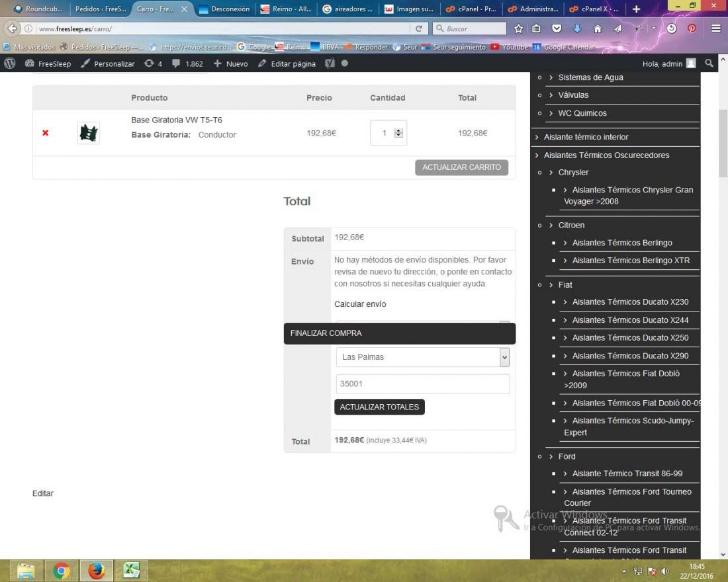The height and width of the screenshot is (582, 728).
Task: Click the quantity stepper arrows
Action: pyautogui.click(x=398, y=133)
